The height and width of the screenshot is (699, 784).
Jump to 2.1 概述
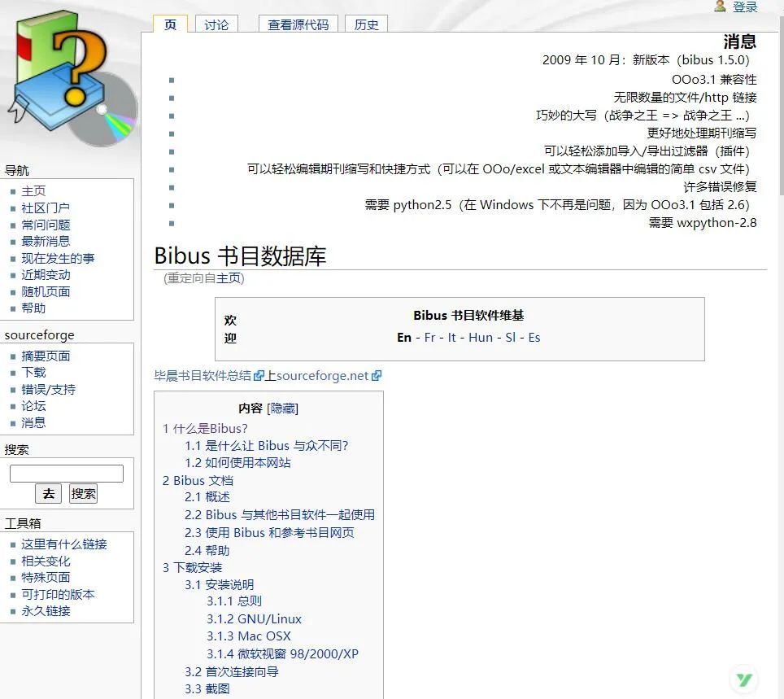click(x=207, y=497)
